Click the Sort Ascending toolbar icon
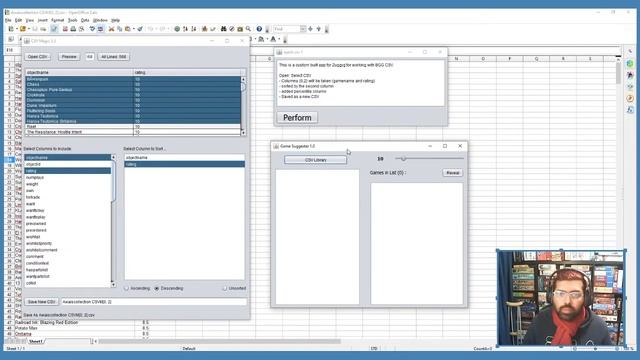 tap(185, 29)
